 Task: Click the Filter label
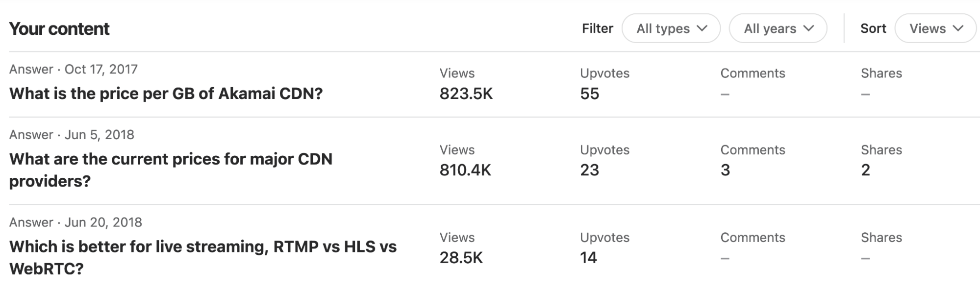click(597, 28)
